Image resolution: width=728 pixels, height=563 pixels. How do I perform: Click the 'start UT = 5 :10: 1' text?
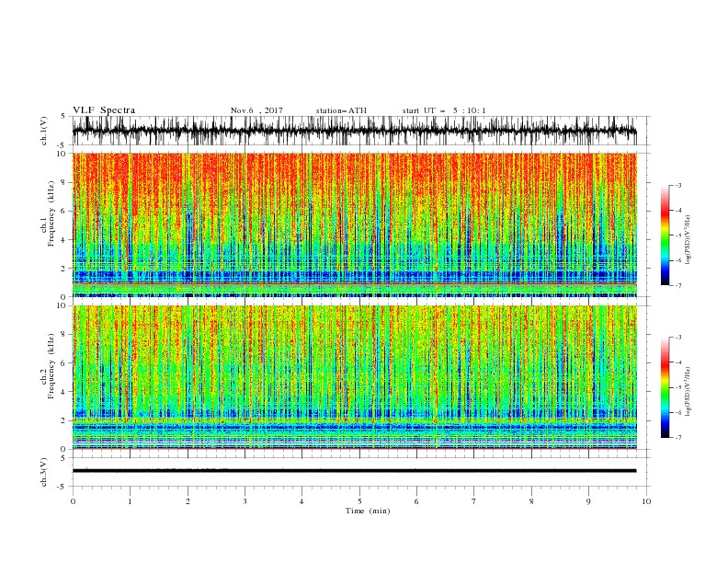[444, 110]
